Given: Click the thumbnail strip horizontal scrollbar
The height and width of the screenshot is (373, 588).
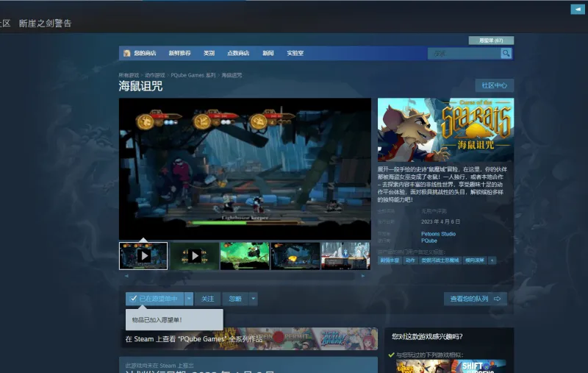Looking at the screenshot, I should [245, 276].
